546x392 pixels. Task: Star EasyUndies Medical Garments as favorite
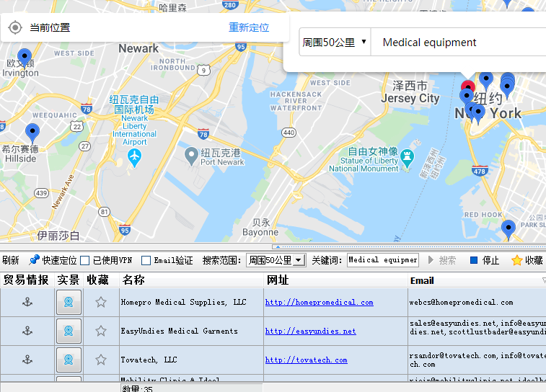click(101, 331)
